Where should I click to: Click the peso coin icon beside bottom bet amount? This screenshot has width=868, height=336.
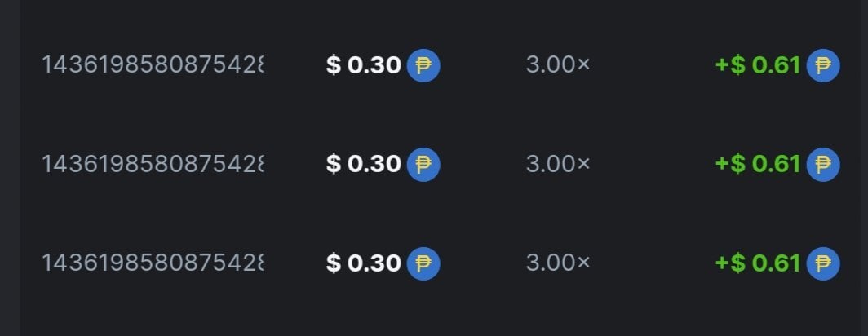pyautogui.click(x=423, y=263)
